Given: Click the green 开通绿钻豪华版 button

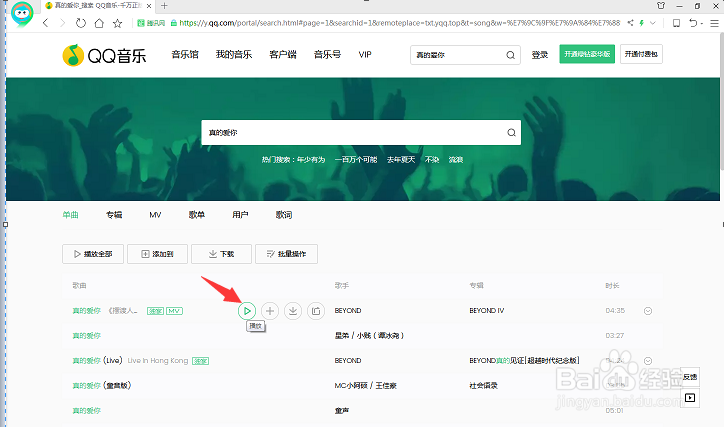Looking at the screenshot, I should point(587,54).
